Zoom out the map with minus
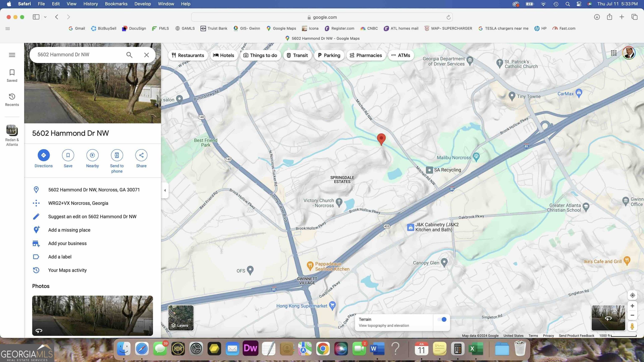The width and height of the screenshot is (644, 362). point(632,315)
